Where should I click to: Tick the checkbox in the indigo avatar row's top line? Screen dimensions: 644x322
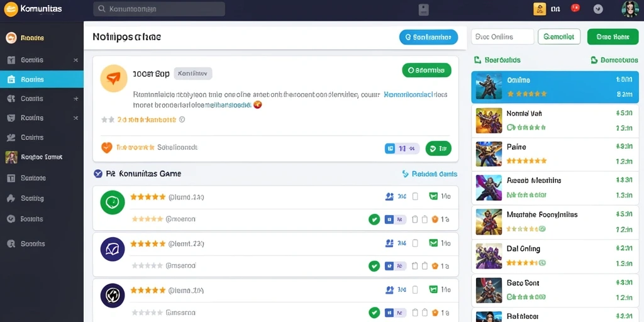click(415, 243)
